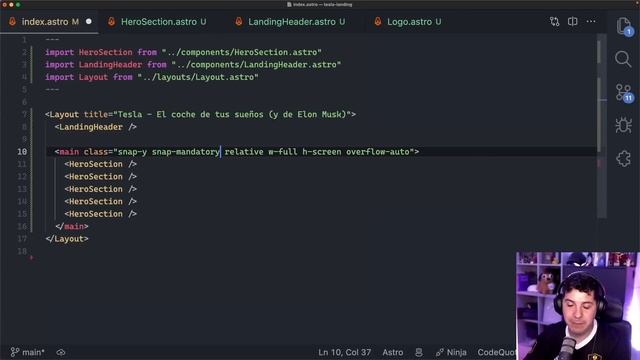Click Ln 10, Col 37 to go to line
The width and height of the screenshot is (640, 360).
click(x=344, y=352)
